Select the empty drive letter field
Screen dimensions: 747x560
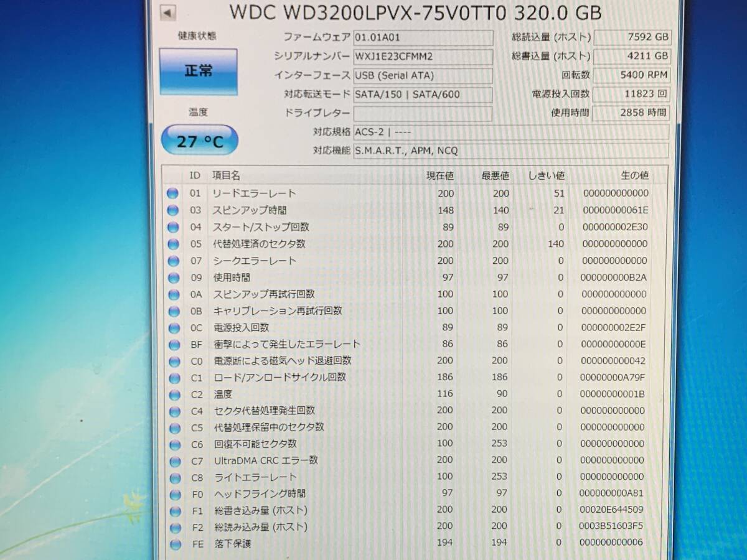pos(423,114)
